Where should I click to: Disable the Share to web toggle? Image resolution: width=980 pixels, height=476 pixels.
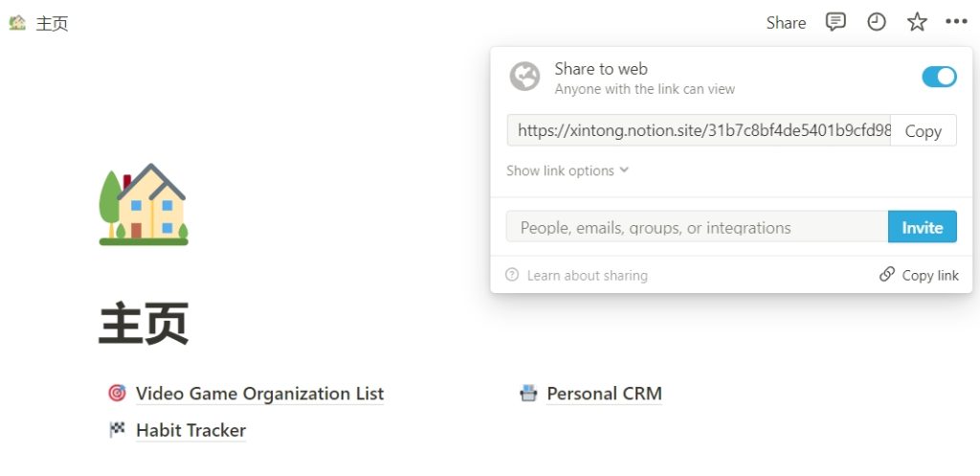point(939,77)
